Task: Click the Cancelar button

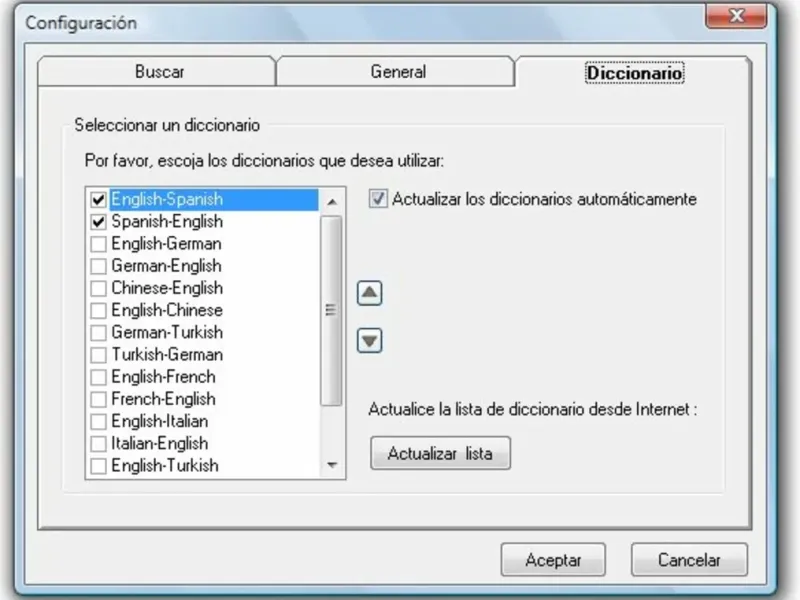Action: pos(689,560)
